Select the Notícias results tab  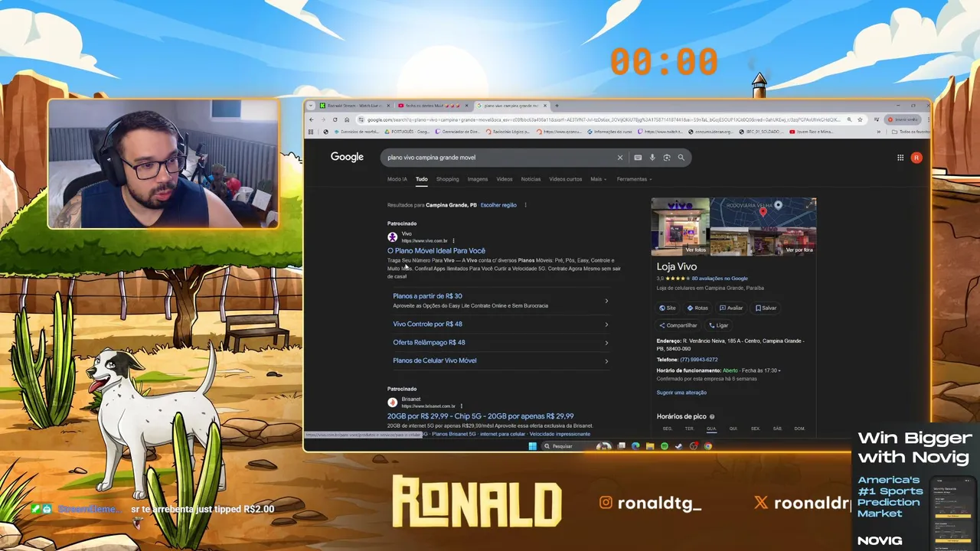[531, 179]
